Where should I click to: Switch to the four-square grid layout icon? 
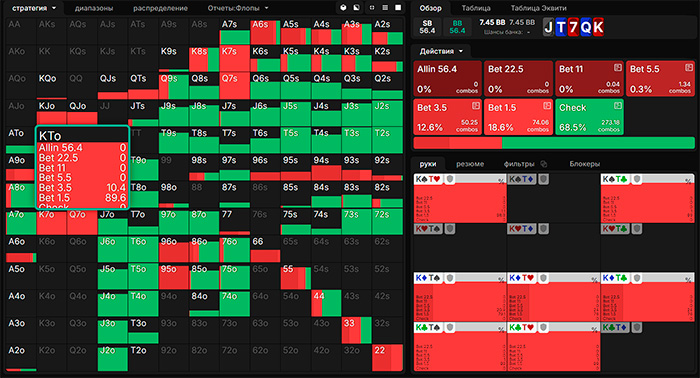372,8
